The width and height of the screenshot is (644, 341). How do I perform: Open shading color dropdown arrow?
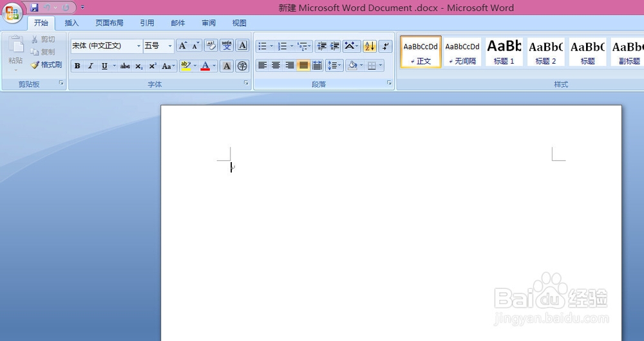tap(361, 65)
